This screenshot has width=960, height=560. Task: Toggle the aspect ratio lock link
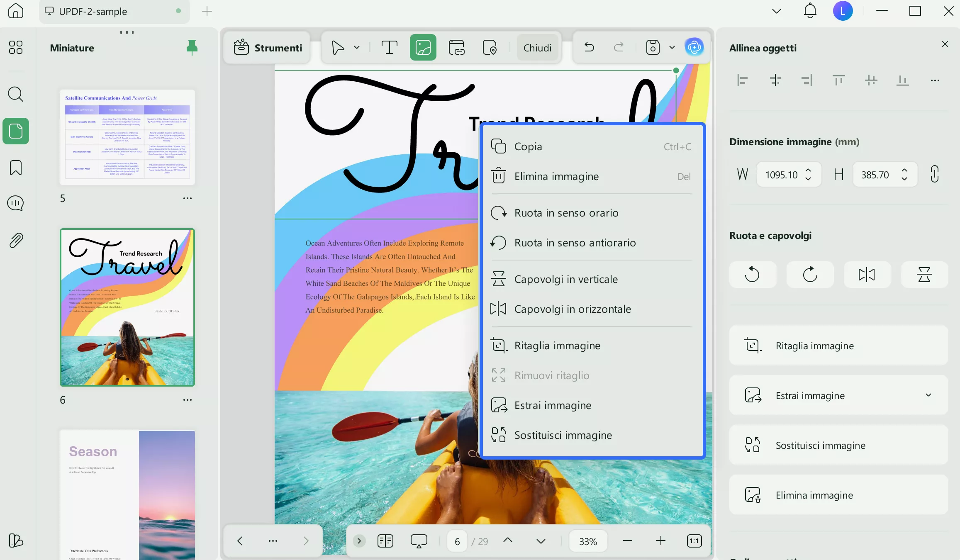tap(934, 174)
